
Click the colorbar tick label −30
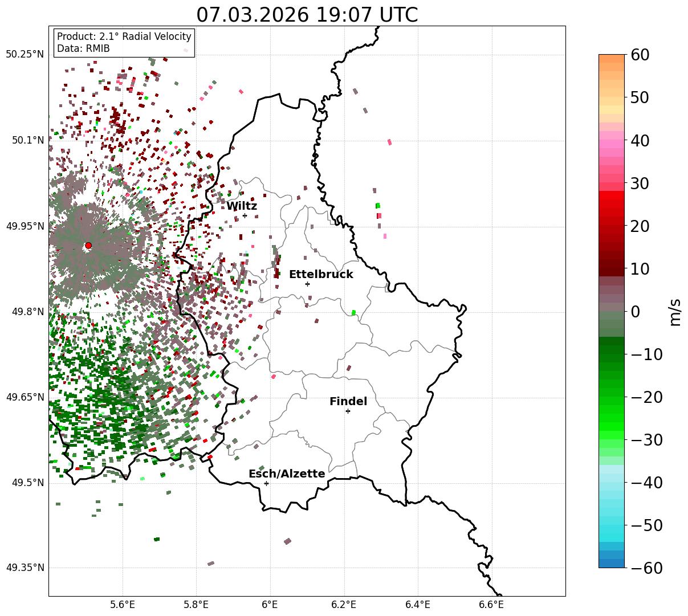(646, 440)
